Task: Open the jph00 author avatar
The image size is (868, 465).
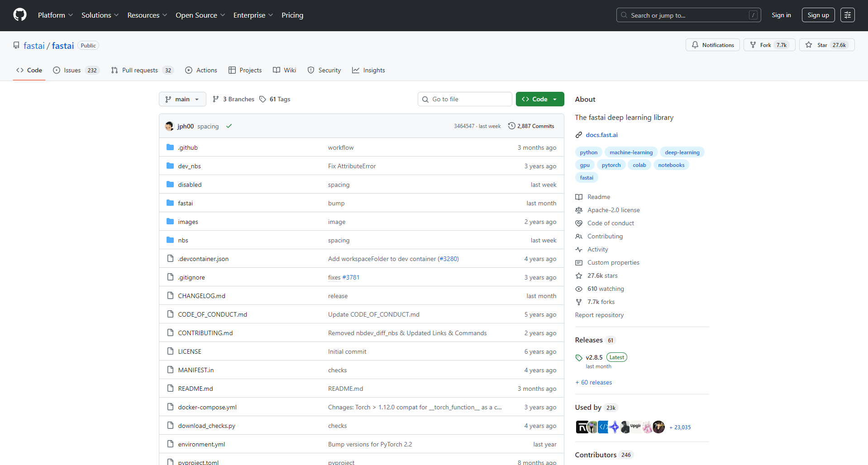Action: coord(170,126)
